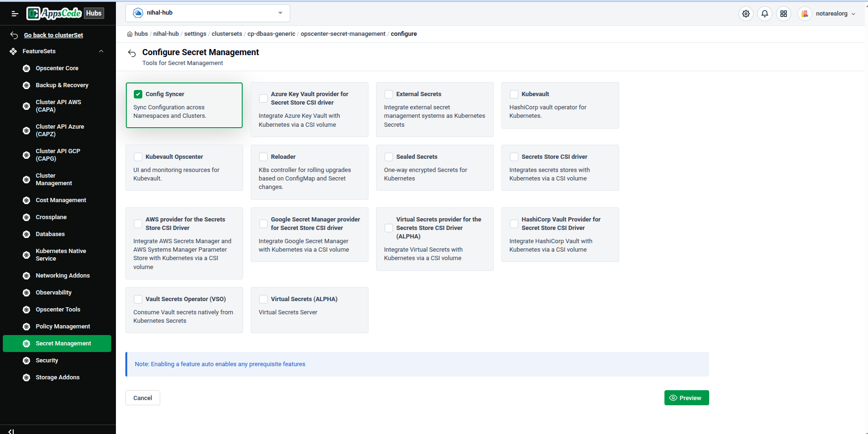Click the back arrow beside Configure Secret Management
This screenshot has height=434, width=868.
tap(132, 53)
